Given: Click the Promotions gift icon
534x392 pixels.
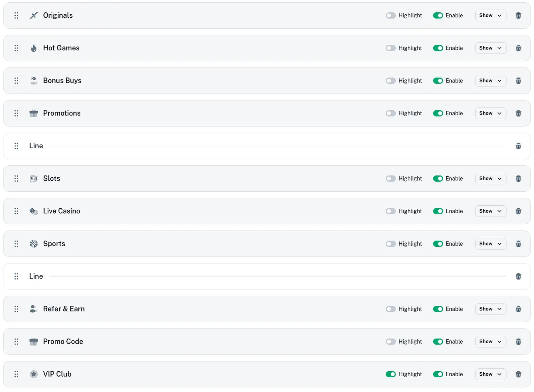Looking at the screenshot, I should (34, 113).
